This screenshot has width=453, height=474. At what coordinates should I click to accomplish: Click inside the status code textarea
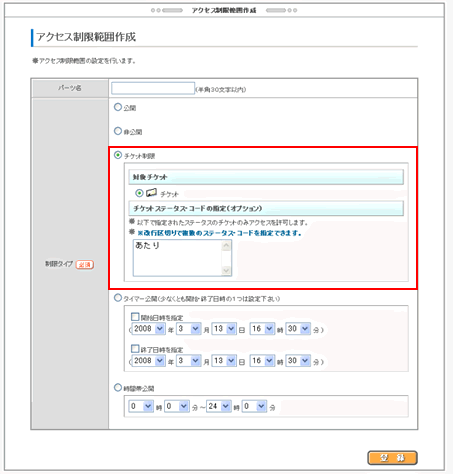click(x=177, y=258)
